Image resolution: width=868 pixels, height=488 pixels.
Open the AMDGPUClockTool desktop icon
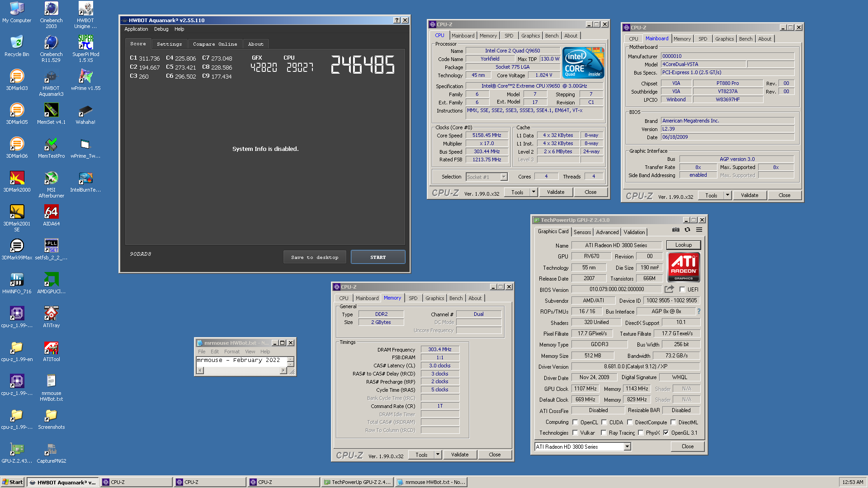[51, 283]
